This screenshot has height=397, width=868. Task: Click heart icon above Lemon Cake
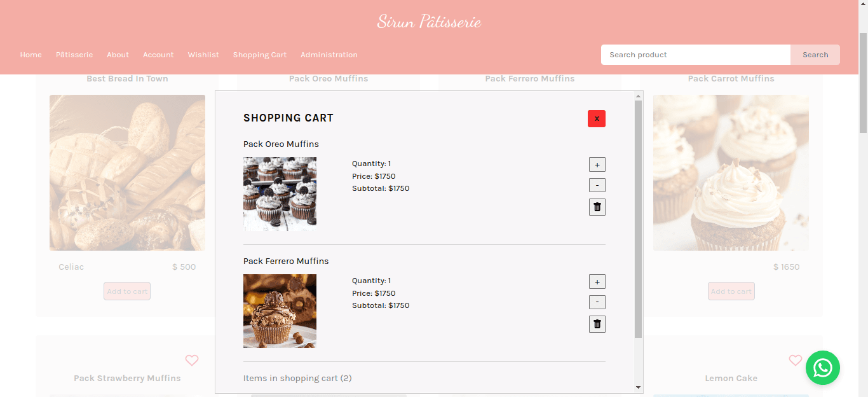pos(795,360)
